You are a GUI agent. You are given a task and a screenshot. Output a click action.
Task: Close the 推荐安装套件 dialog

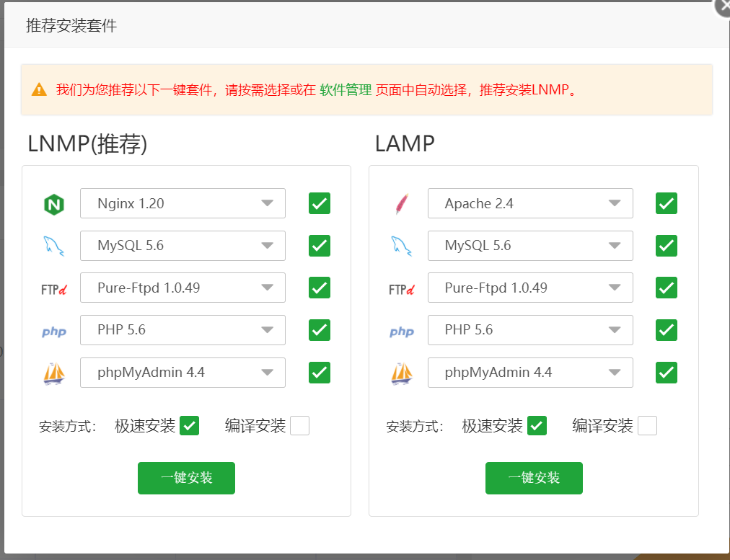coord(721,7)
